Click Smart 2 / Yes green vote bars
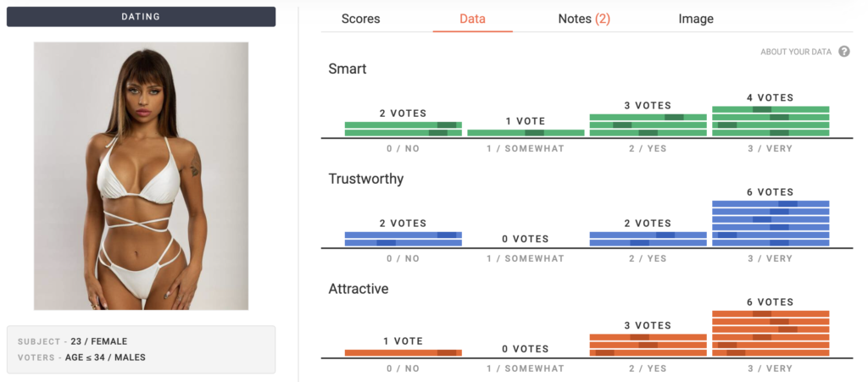The image size is (868, 382). (x=648, y=125)
